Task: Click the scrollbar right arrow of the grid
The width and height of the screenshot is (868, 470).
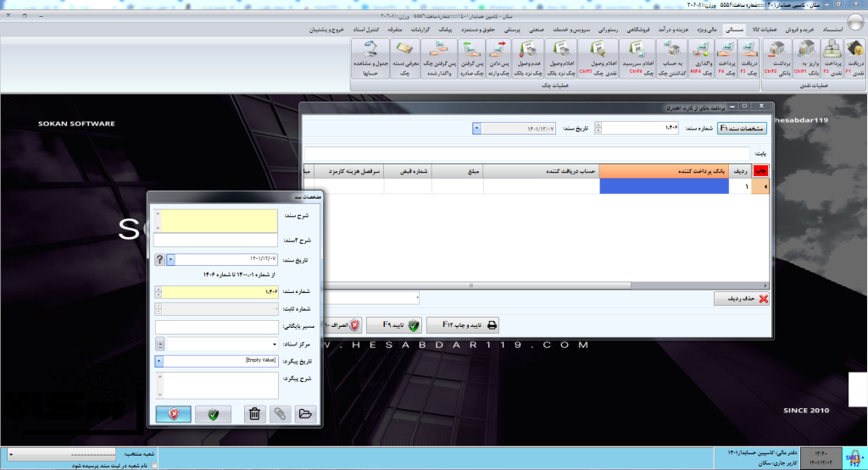Action: point(765,286)
